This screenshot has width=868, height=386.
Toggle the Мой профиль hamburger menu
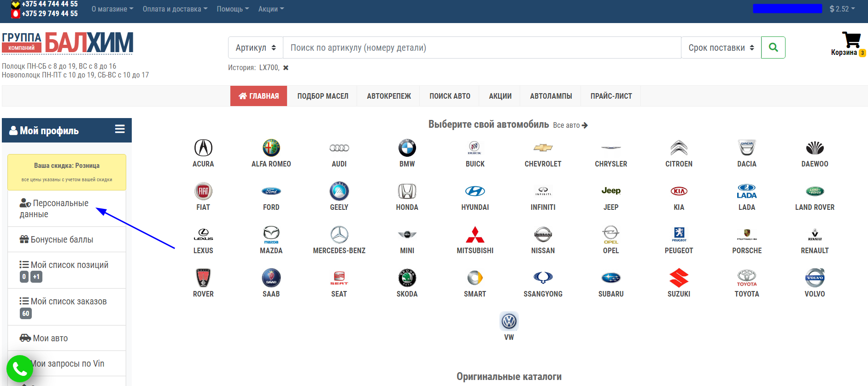[x=120, y=129]
